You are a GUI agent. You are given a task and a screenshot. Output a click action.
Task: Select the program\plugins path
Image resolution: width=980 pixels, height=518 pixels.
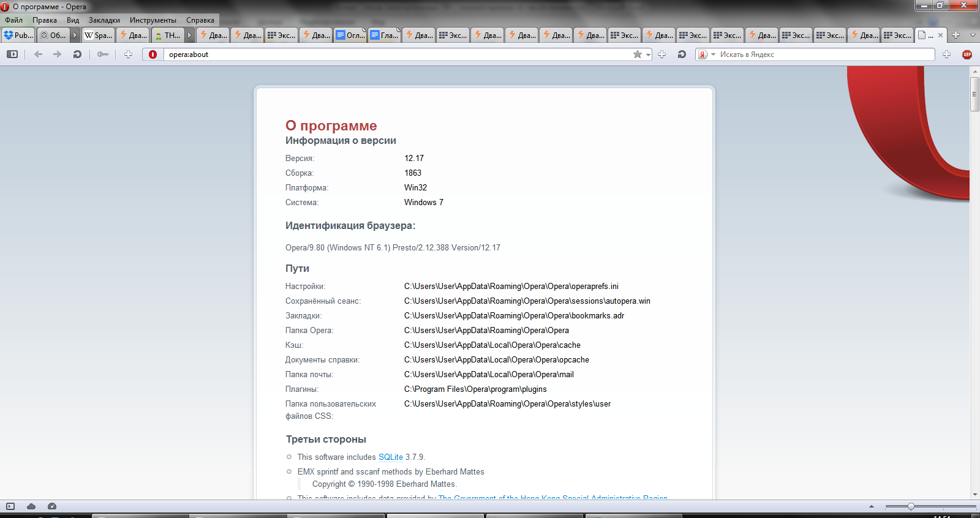(x=475, y=389)
